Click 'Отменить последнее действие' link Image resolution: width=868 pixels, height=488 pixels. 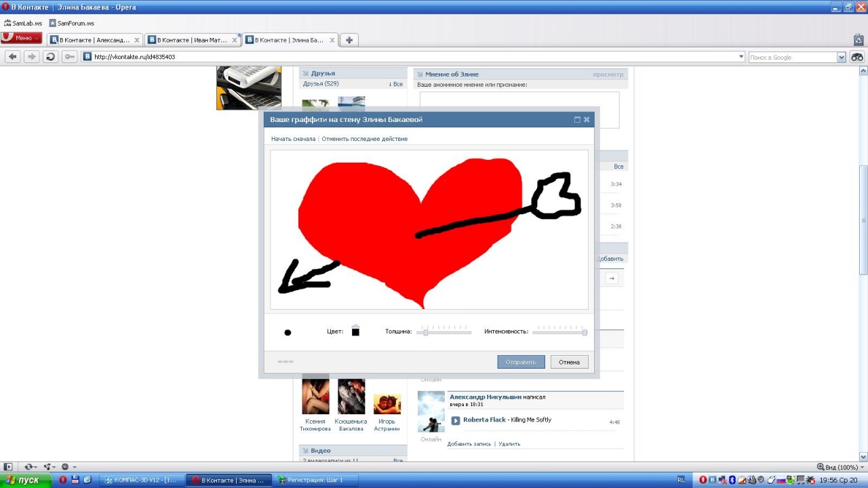click(x=364, y=139)
